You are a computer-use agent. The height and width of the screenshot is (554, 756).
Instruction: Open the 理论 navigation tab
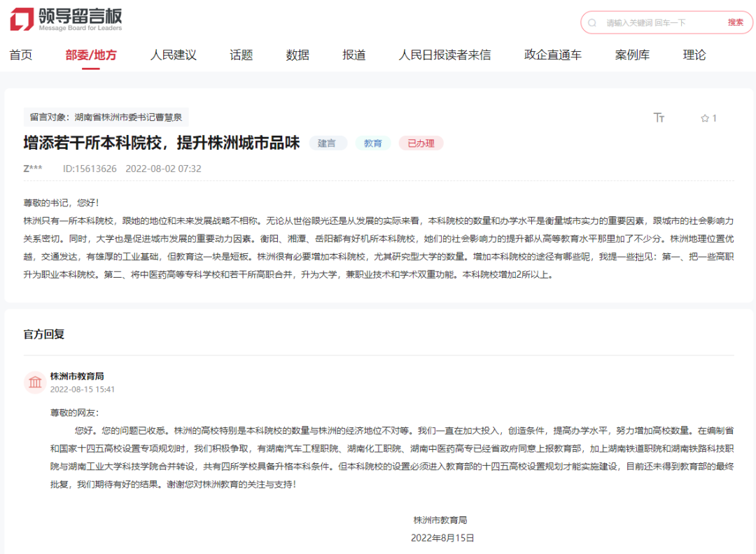[x=694, y=55]
